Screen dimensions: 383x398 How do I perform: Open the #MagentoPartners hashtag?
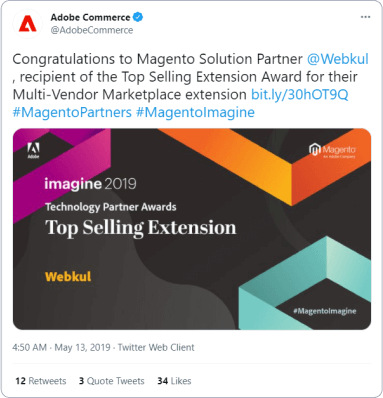coord(72,112)
